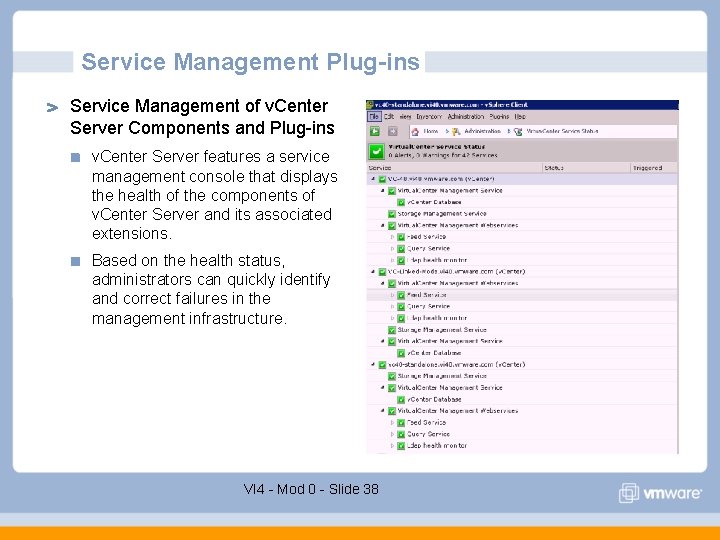Expand Feed Service under vc40-standalone

click(x=392, y=422)
